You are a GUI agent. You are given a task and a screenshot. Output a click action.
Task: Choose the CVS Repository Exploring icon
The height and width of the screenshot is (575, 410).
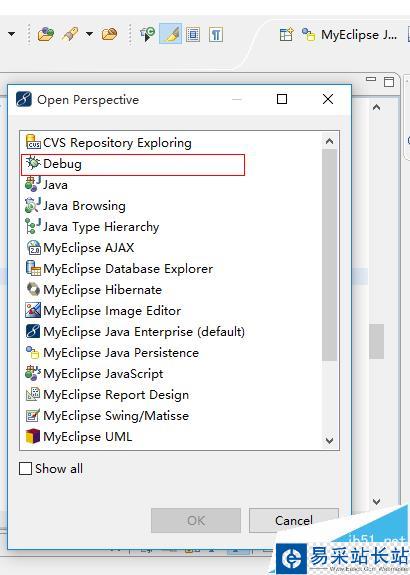click(33, 142)
